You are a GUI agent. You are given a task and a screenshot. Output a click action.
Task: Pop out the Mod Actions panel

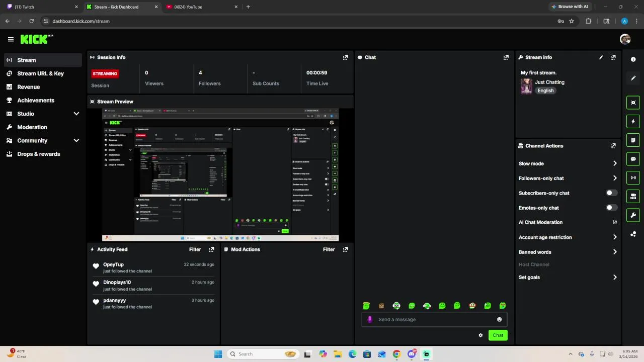coord(345,249)
